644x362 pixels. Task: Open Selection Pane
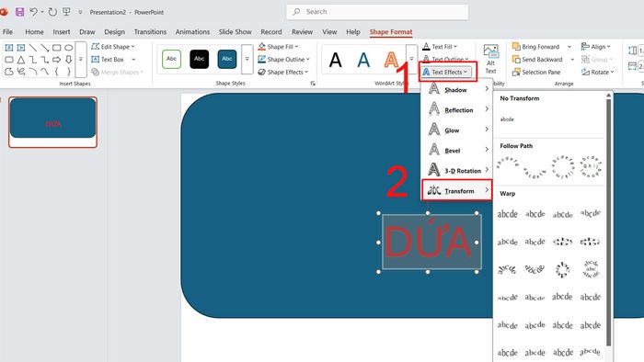[x=536, y=72]
